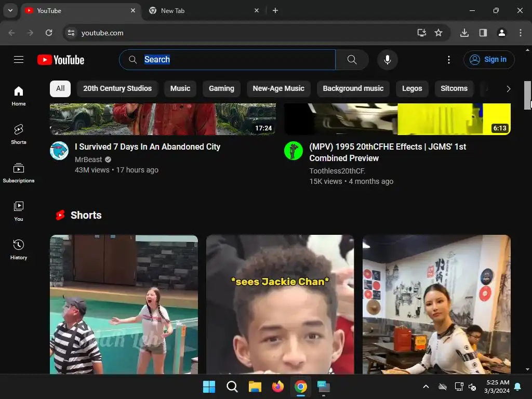Image resolution: width=532 pixels, height=399 pixels.
Task: Open Toothless20thCF. channel name link
Action: (337, 171)
